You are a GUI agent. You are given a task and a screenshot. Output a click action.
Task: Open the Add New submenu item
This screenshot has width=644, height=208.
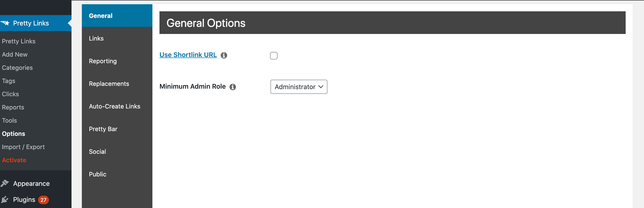[x=15, y=54]
